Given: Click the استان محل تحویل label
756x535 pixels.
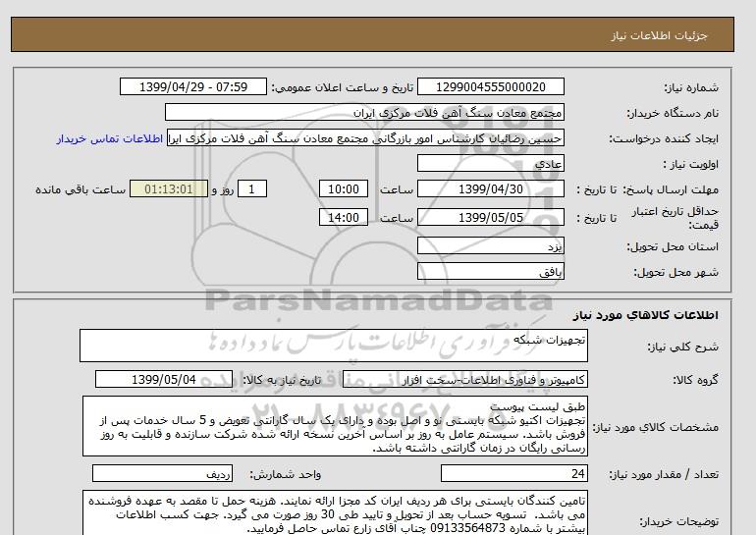Looking at the screenshot, I should point(673,247).
